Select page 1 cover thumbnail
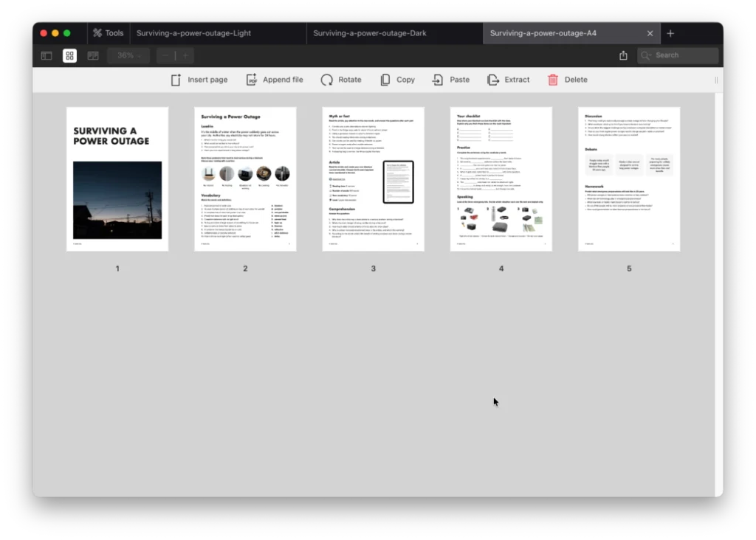This screenshot has width=756, height=540. coord(117,179)
